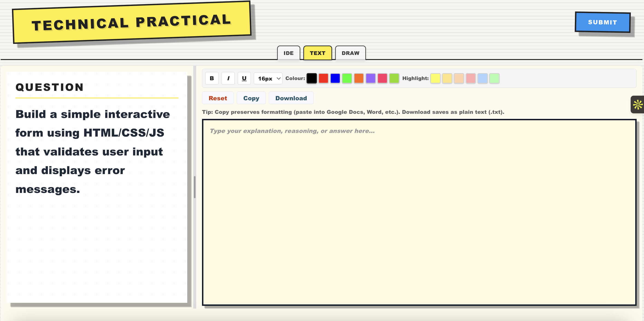Choose the purple text colour swatch
Image resolution: width=644 pixels, height=321 pixels.
371,78
